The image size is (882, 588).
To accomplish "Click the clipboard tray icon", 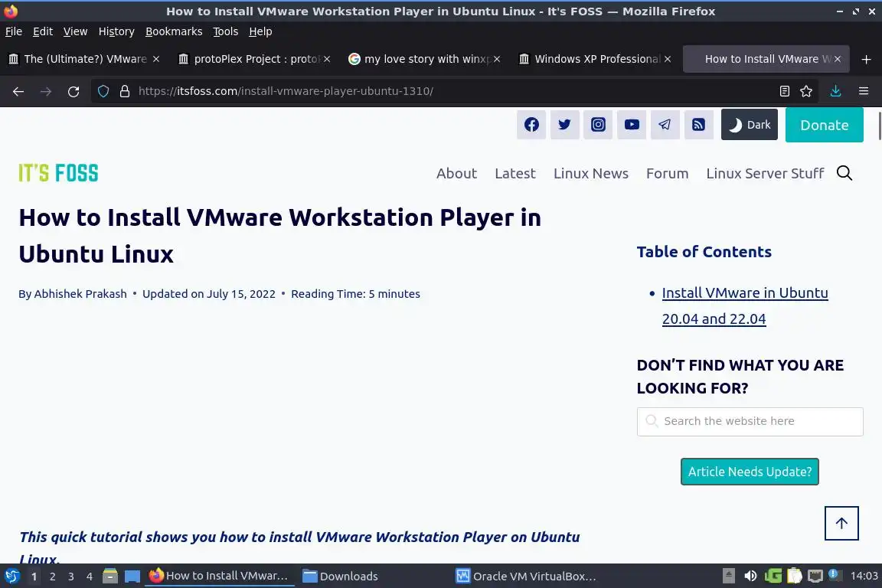I will coord(794,577).
